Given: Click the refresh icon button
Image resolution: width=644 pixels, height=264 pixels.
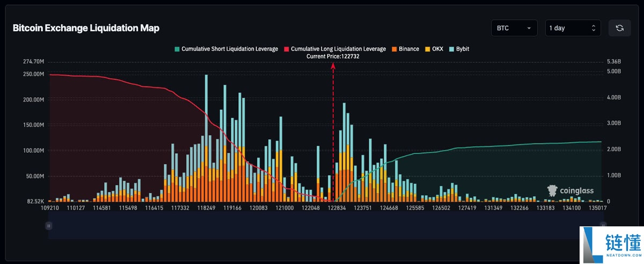Looking at the screenshot, I should 619,28.
